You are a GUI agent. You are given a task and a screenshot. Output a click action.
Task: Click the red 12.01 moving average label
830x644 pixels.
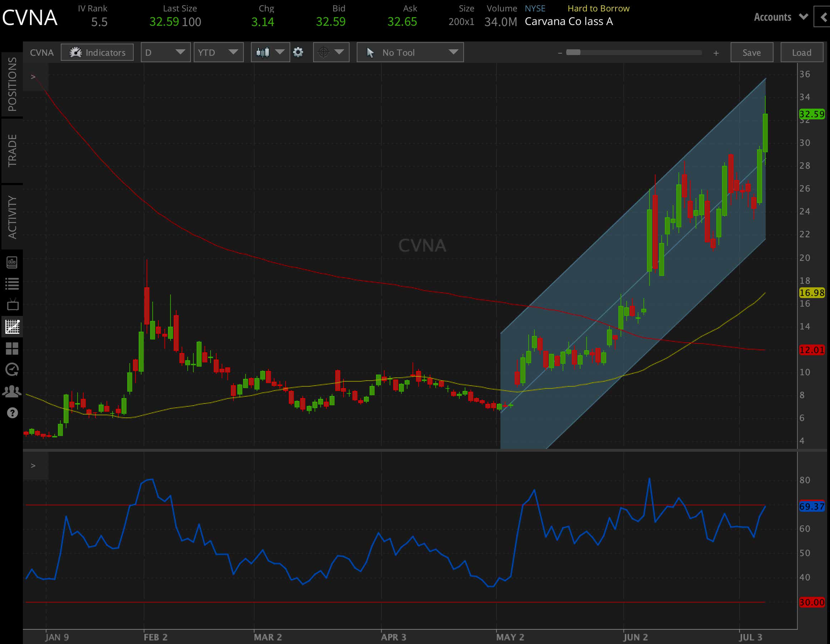coord(812,350)
